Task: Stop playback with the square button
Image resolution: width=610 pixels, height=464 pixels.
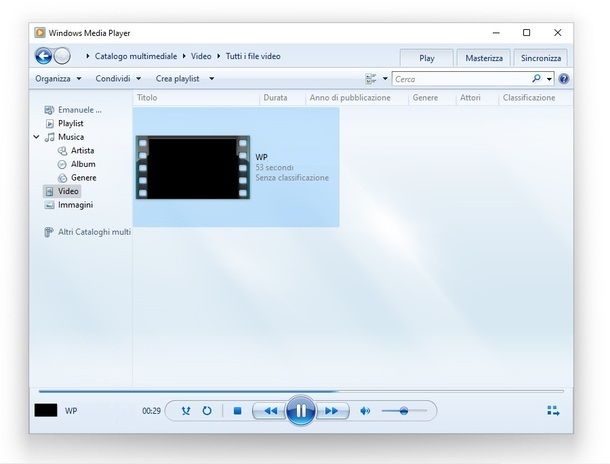Action: (237, 411)
